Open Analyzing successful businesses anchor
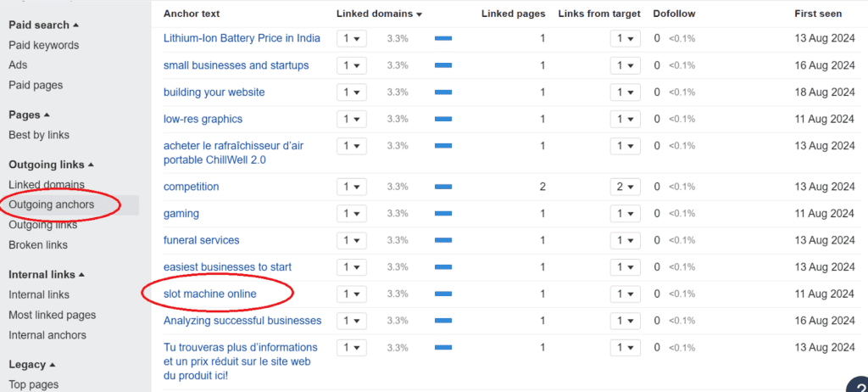Screen dimensions: 868x392 [x=242, y=321]
